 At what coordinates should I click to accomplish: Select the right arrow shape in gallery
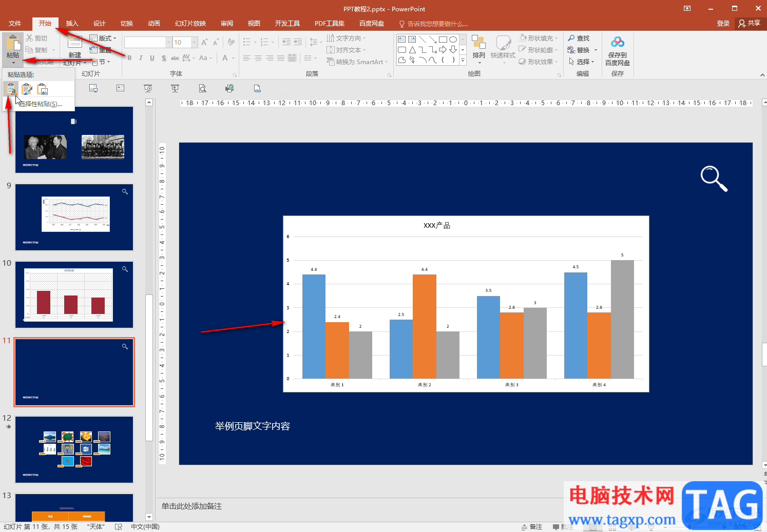(x=443, y=49)
